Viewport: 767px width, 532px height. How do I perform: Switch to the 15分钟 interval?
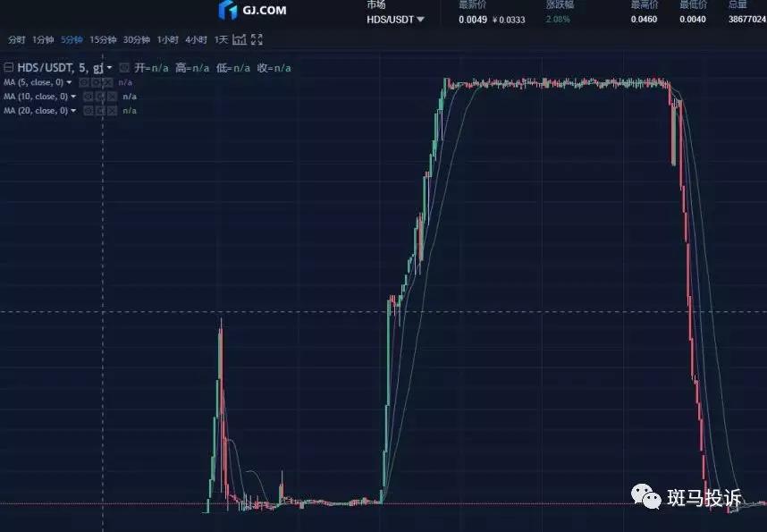pyautogui.click(x=103, y=39)
